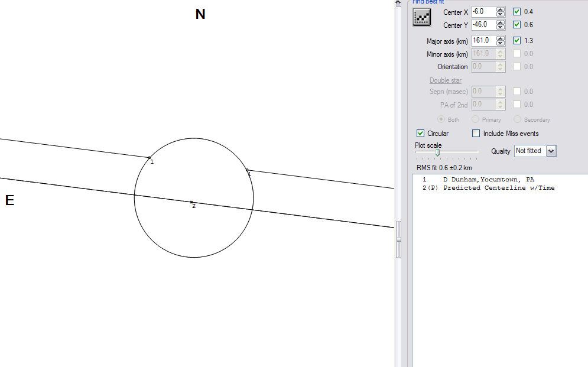
Task: Uncheck the Circular checkbox
Action: [x=420, y=134]
